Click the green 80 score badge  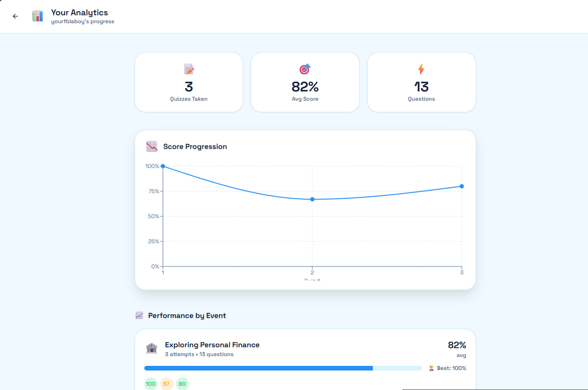point(182,384)
